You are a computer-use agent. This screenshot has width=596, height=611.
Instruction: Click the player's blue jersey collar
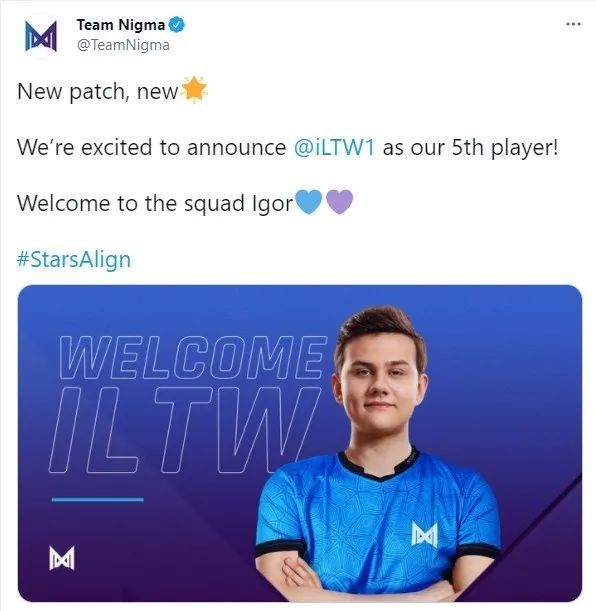378,464
